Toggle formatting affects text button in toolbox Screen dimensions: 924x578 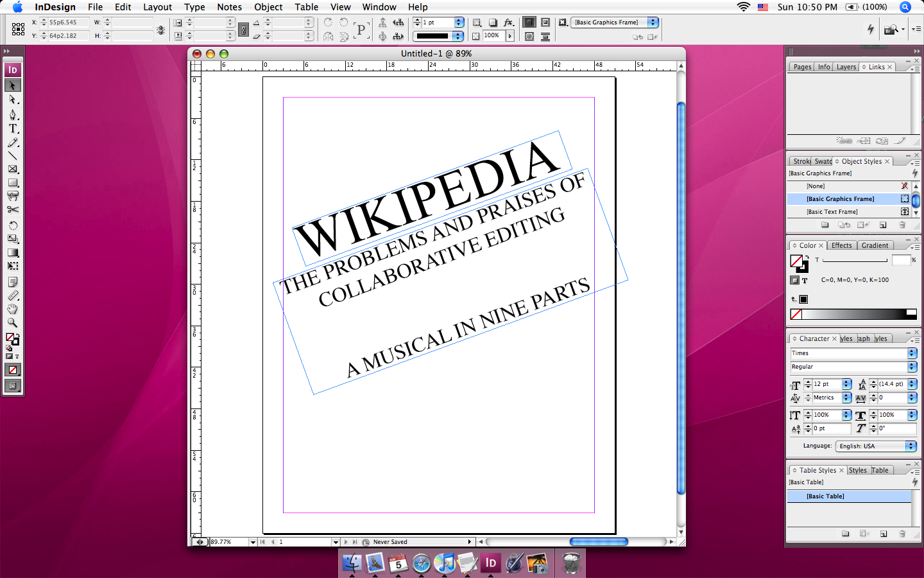pyautogui.click(x=17, y=356)
